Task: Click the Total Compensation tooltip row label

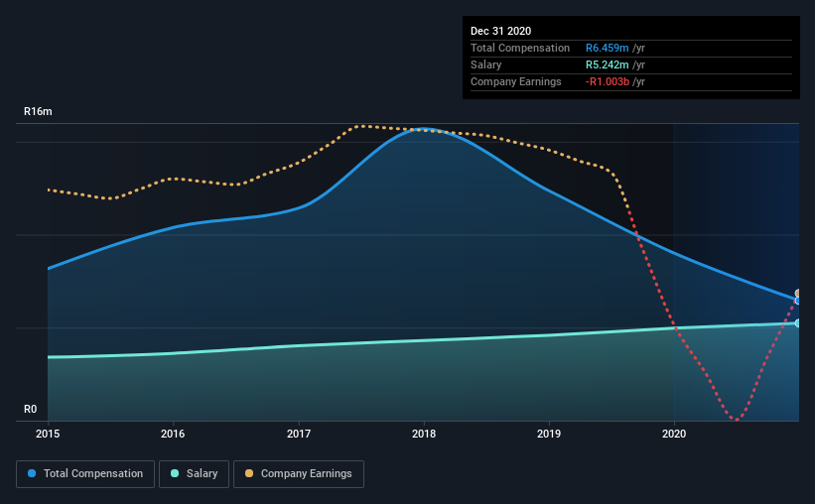Action: point(520,48)
